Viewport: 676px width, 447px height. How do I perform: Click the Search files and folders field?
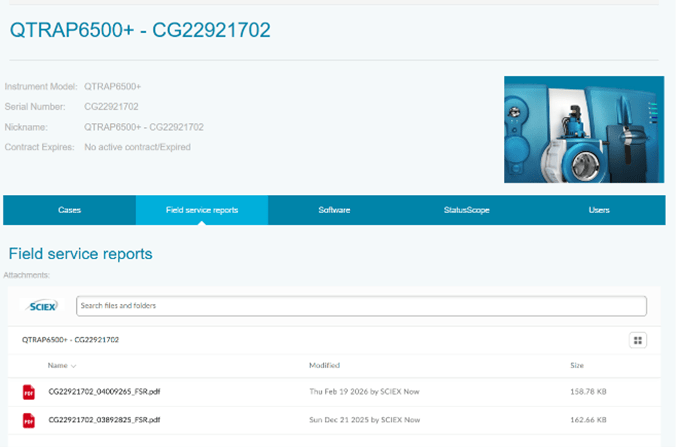(x=361, y=306)
